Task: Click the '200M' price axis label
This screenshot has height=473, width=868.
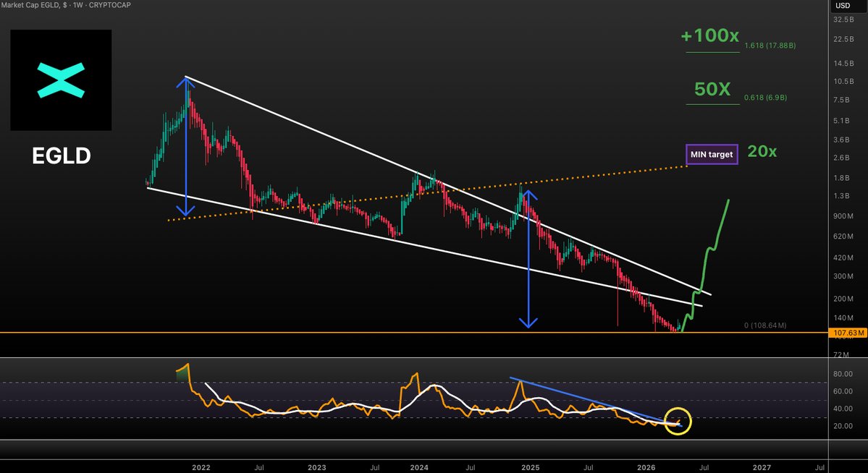Action: (x=843, y=299)
